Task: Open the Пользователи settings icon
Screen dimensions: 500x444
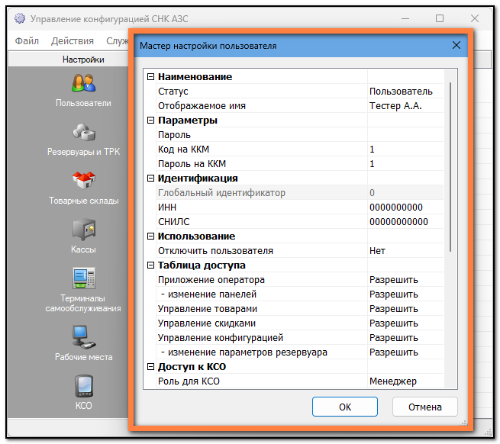Action: (x=84, y=83)
